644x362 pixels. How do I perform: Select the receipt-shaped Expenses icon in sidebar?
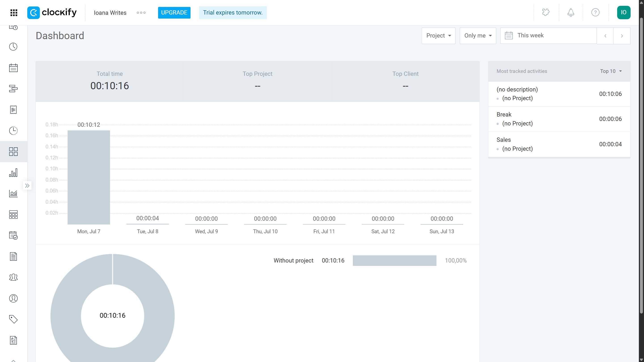coord(13,110)
